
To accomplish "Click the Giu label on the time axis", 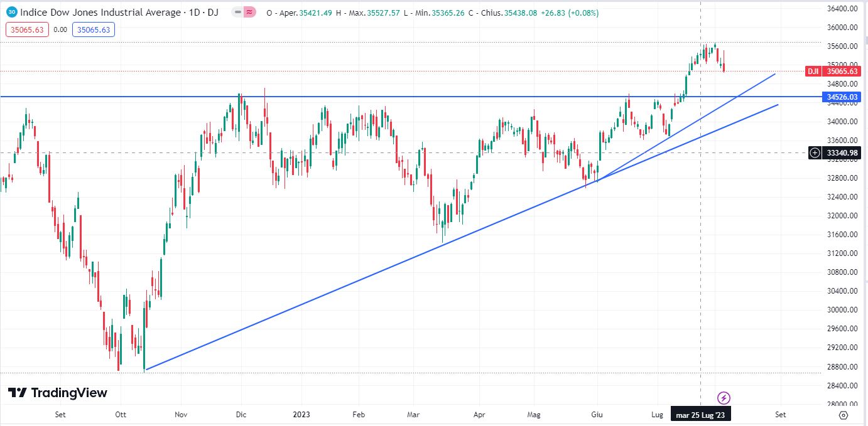I will pyautogui.click(x=597, y=415).
